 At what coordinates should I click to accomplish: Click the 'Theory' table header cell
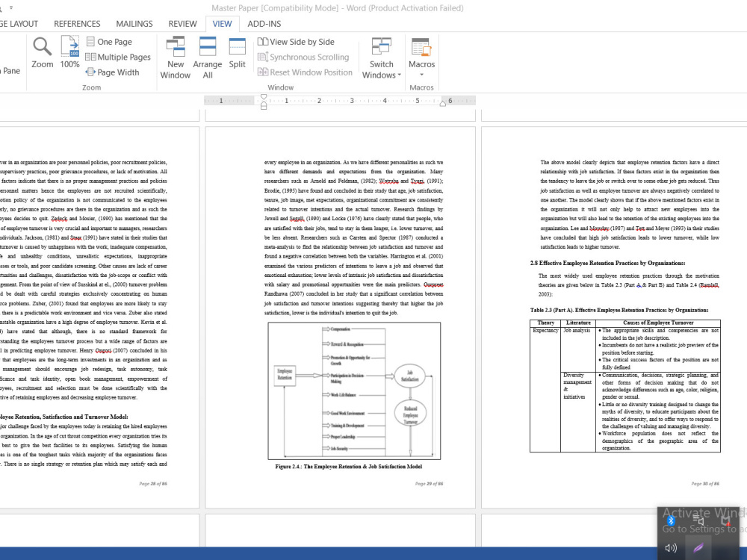(545, 323)
